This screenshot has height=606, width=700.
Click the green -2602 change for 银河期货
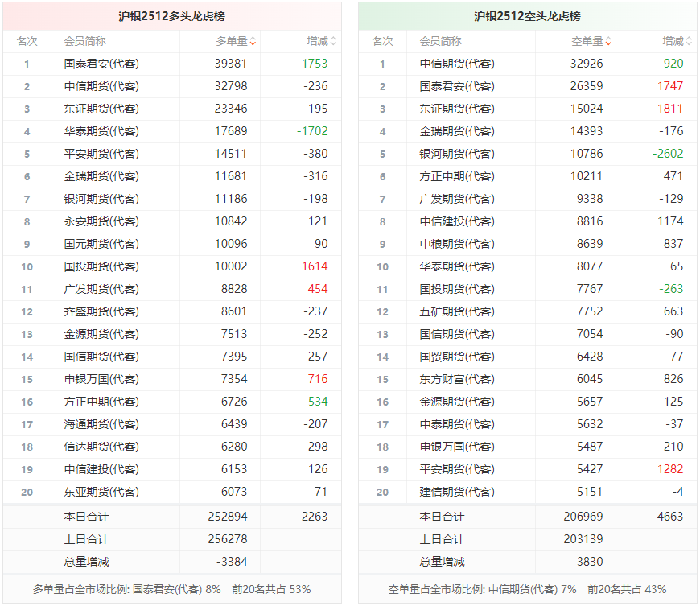coord(669,154)
